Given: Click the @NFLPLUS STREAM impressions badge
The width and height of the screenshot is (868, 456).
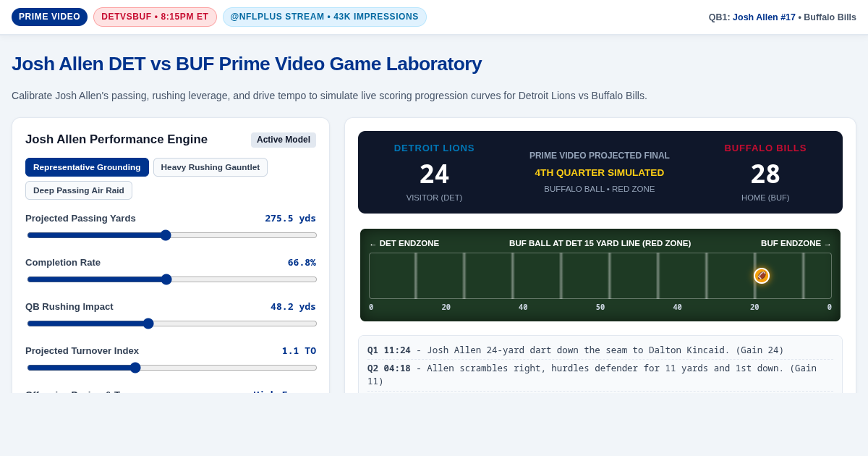Looking at the screenshot, I should (325, 17).
